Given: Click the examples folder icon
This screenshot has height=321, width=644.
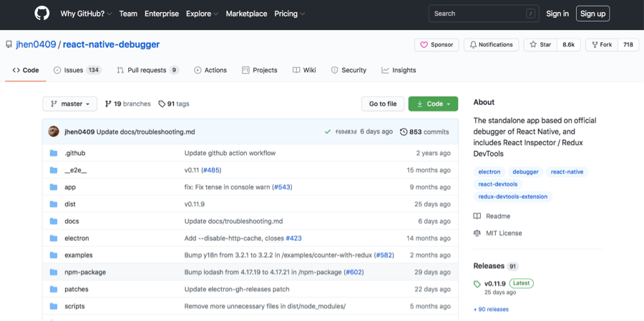Looking at the screenshot, I should [x=54, y=255].
